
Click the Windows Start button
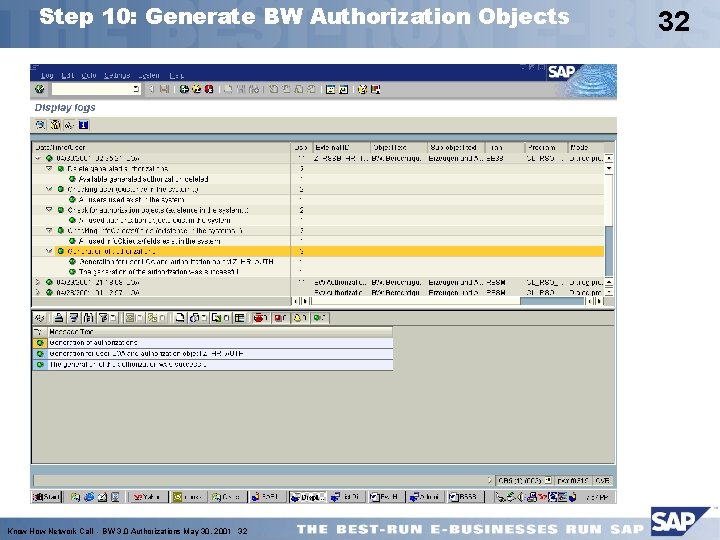[46, 497]
